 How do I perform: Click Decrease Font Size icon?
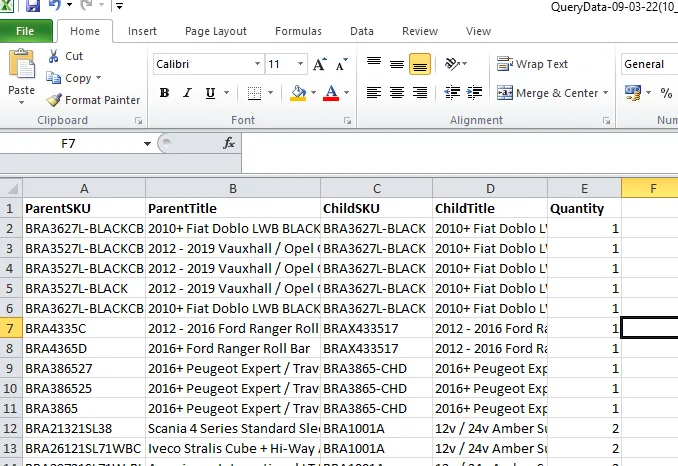(x=342, y=64)
